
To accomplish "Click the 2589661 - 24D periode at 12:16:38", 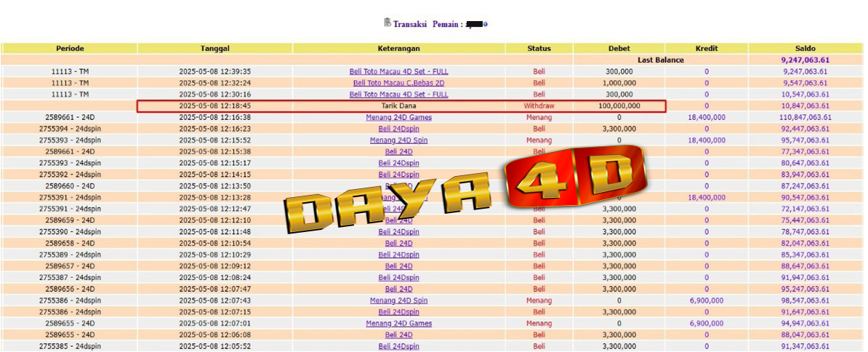I will pyautogui.click(x=70, y=117).
